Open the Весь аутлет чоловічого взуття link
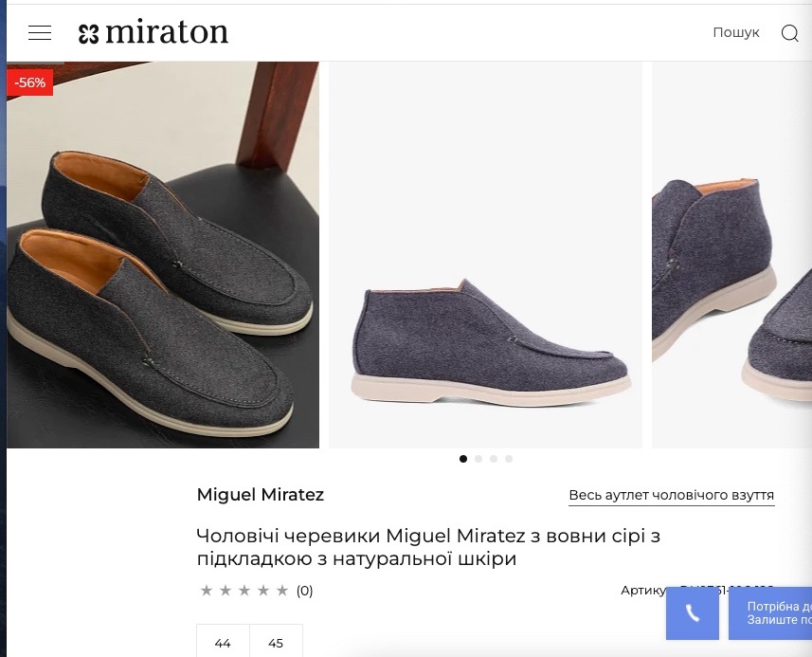The height and width of the screenshot is (657, 812). (671, 496)
